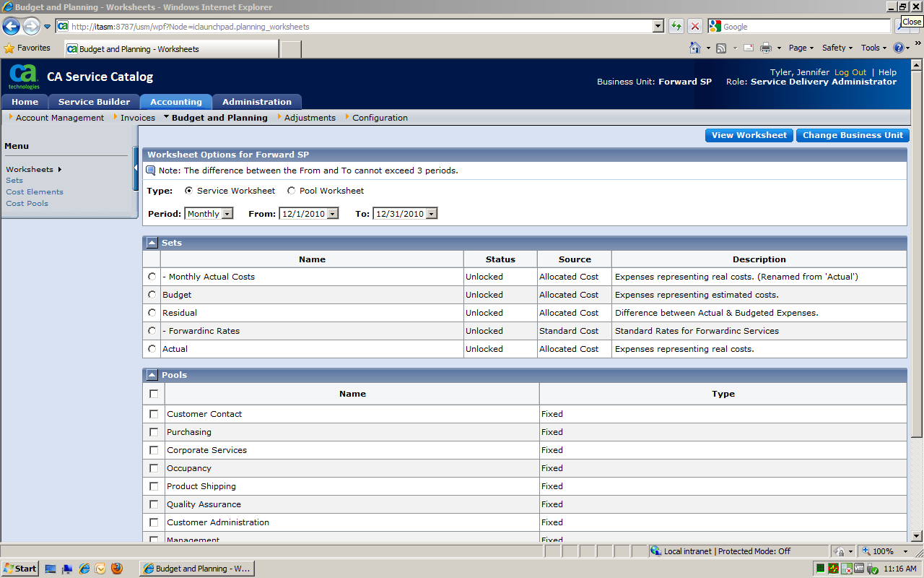Check the Customer Administration pool checkbox

click(153, 522)
